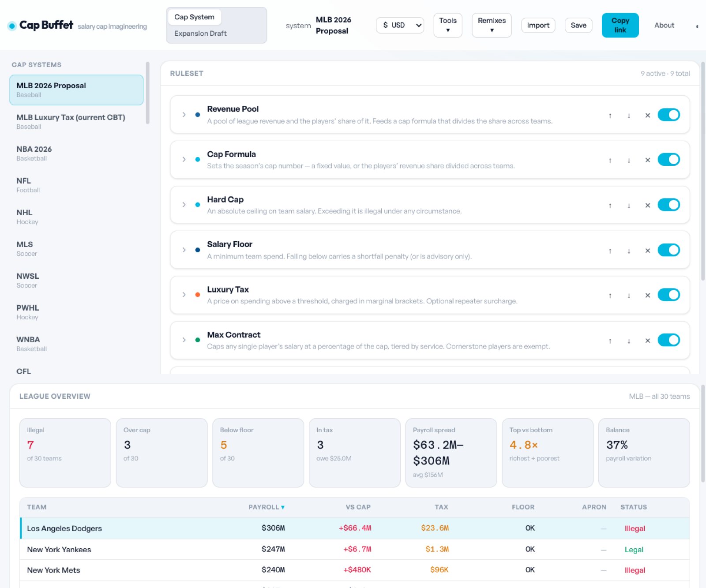706x588 pixels.
Task: Move Luxury Tax rule down
Action: click(x=629, y=296)
